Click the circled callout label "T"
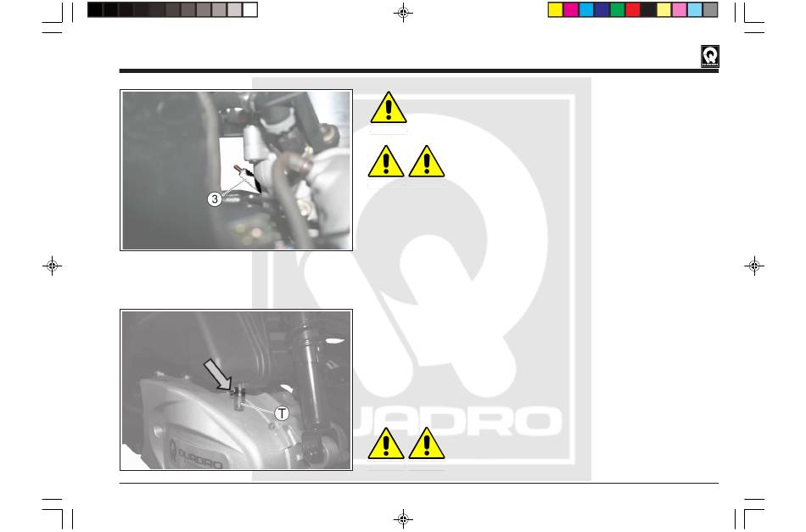806x532 pixels. pyautogui.click(x=282, y=413)
